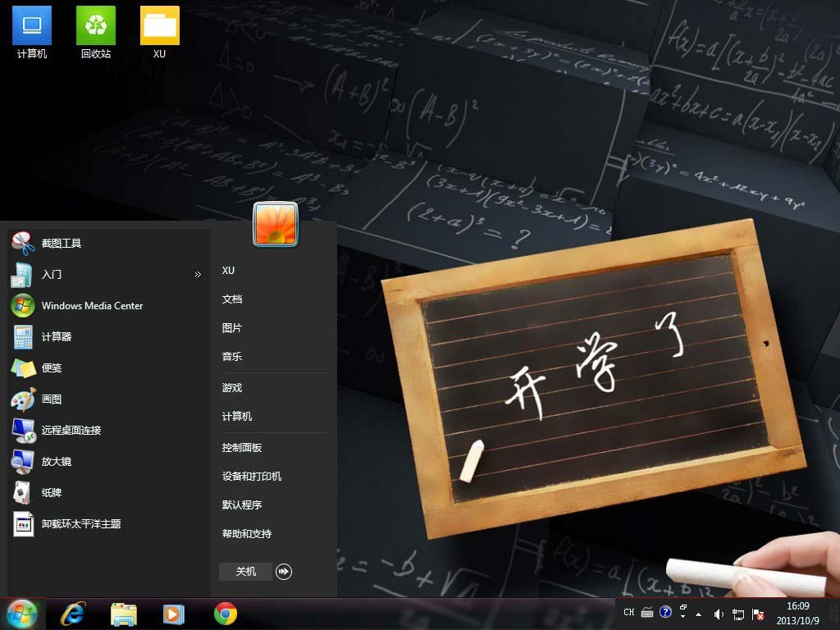
Task: Expand the 入门 submenu arrow
Action: tap(198, 275)
